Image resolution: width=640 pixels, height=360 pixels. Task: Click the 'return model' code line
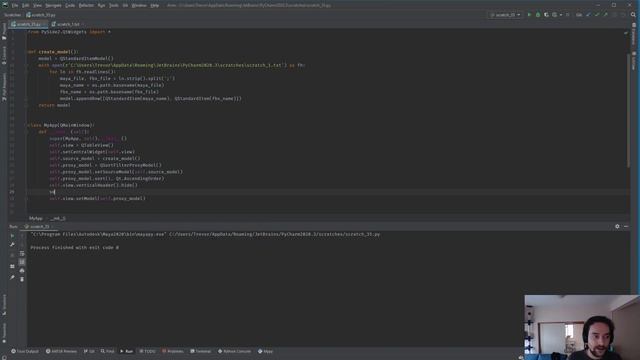(x=54, y=105)
